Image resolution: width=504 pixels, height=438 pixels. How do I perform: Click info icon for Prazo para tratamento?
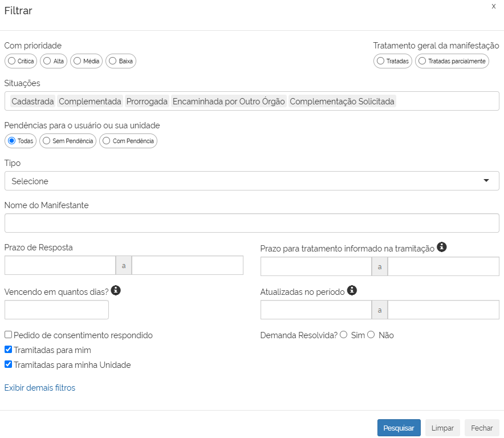coord(441,247)
